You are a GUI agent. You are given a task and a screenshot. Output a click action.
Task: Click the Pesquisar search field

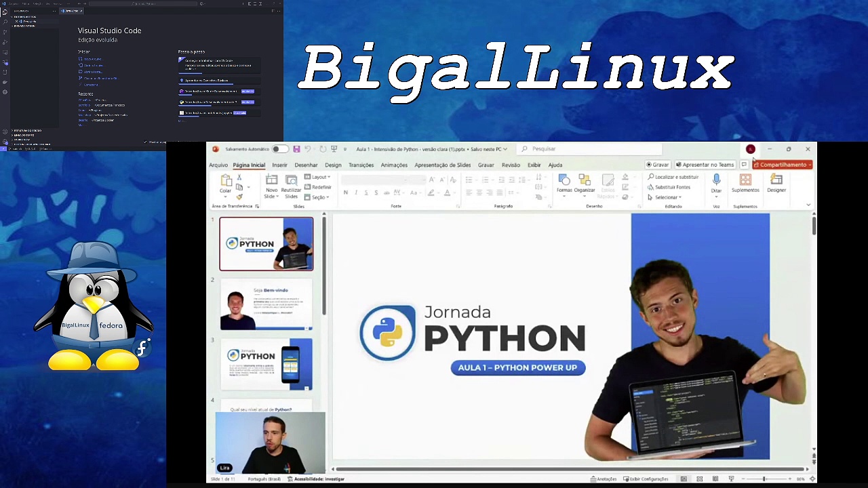tap(589, 149)
